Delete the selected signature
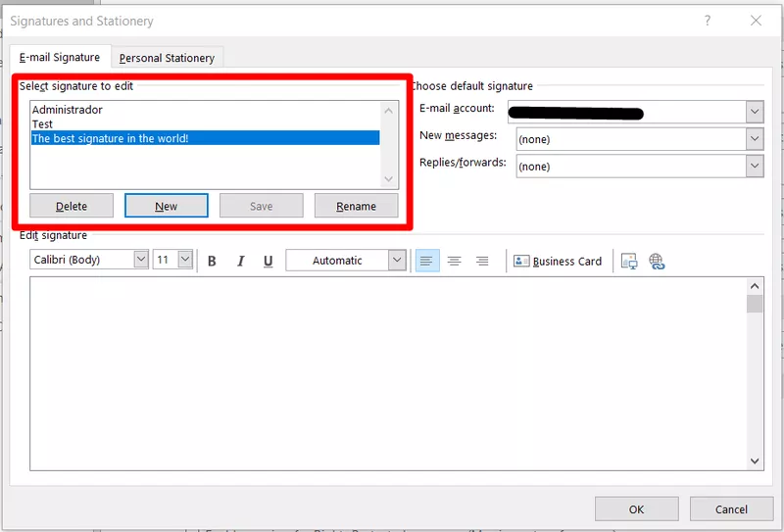784x532 pixels. [72, 206]
